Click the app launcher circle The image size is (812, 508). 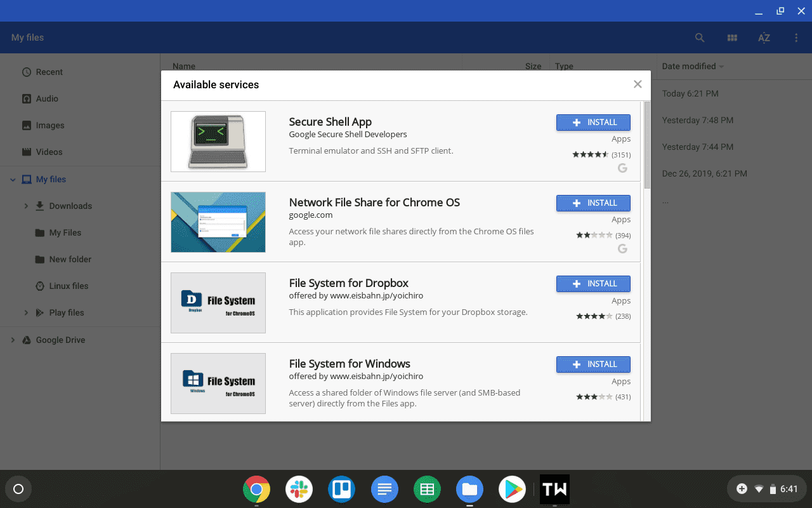[18, 489]
